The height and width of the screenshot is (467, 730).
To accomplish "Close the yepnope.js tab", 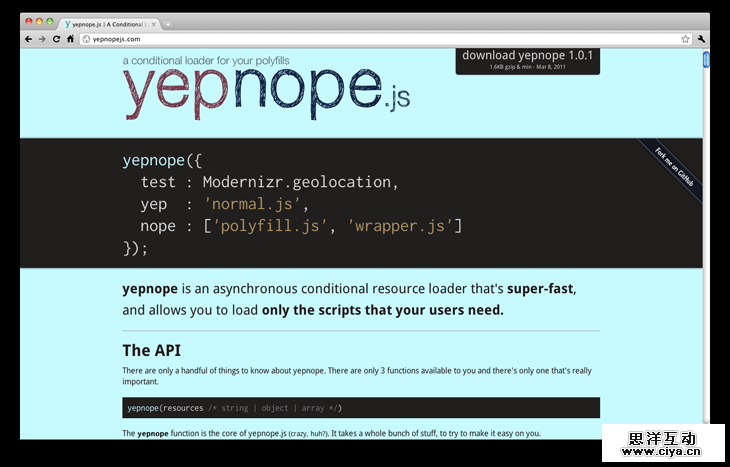I will tap(154, 24).
